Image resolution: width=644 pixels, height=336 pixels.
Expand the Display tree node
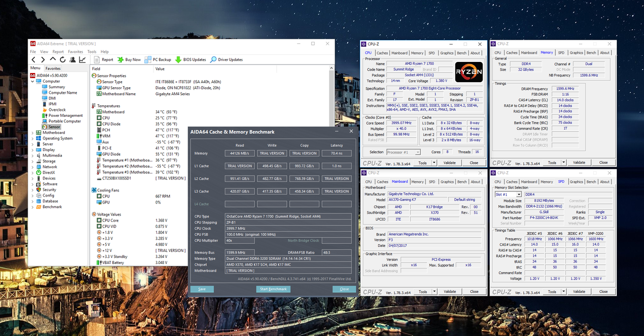click(x=33, y=150)
